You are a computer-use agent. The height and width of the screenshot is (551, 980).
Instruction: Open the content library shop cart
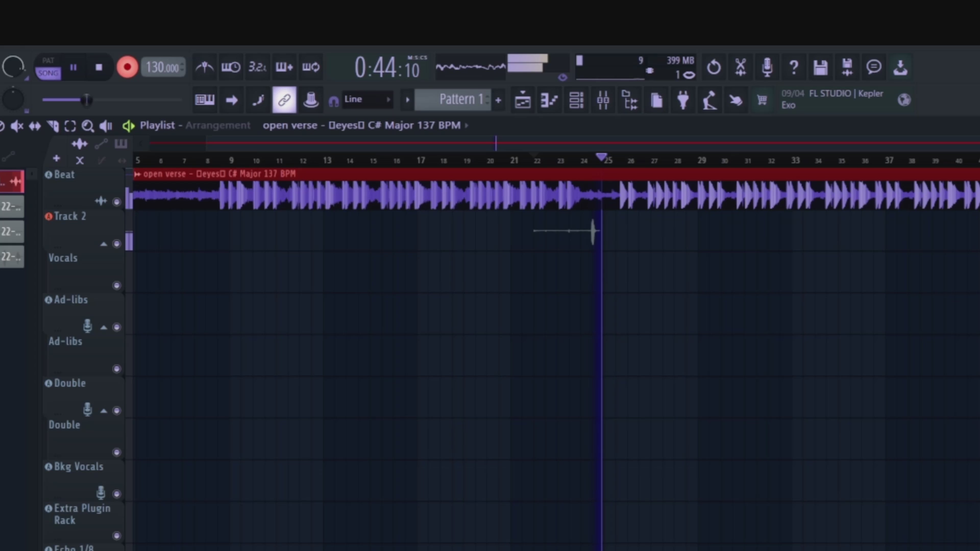762,100
